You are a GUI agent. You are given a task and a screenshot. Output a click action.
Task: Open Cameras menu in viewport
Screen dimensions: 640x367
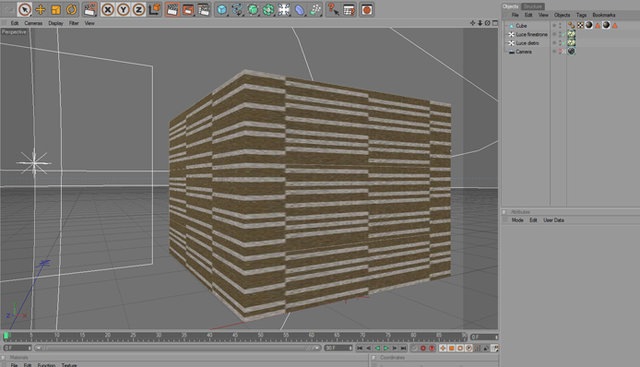[33, 23]
